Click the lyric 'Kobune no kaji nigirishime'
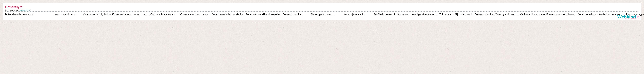 (x=97, y=15)
